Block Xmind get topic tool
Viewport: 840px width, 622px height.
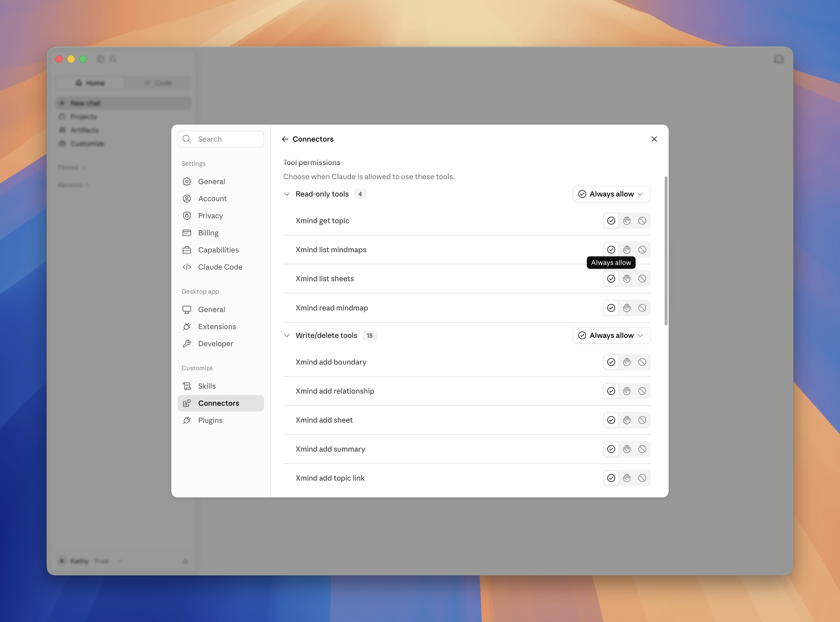click(x=642, y=221)
